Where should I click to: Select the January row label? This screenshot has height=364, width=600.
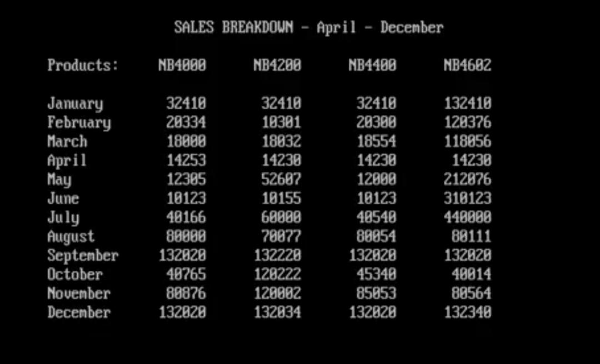[x=75, y=104]
